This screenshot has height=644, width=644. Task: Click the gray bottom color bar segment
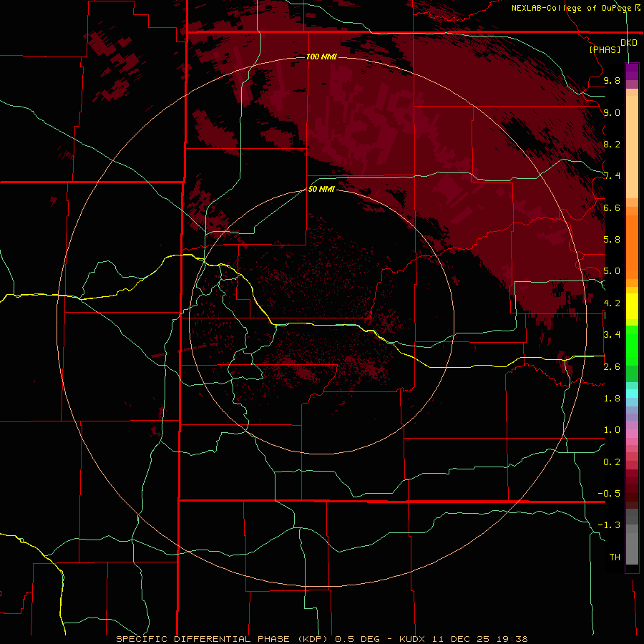click(x=632, y=549)
